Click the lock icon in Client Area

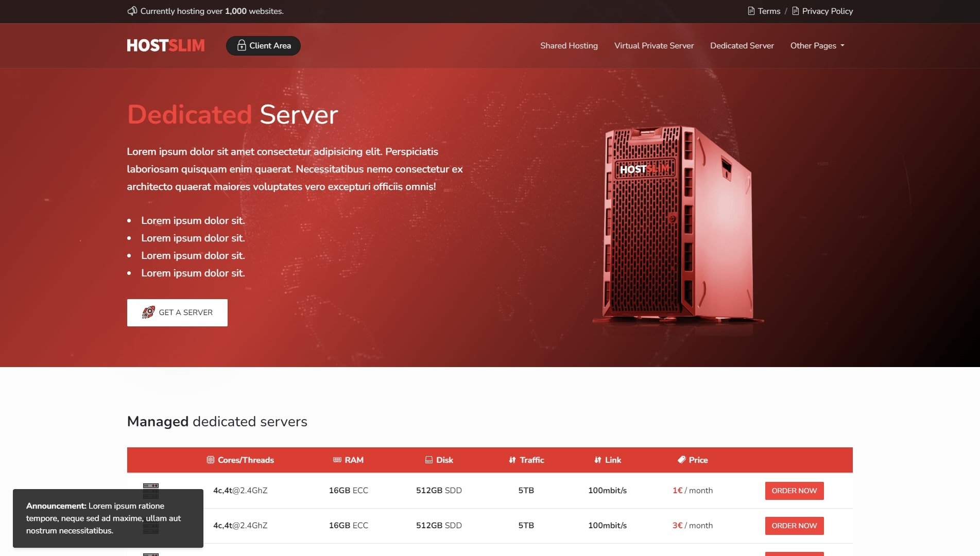(x=241, y=46)
